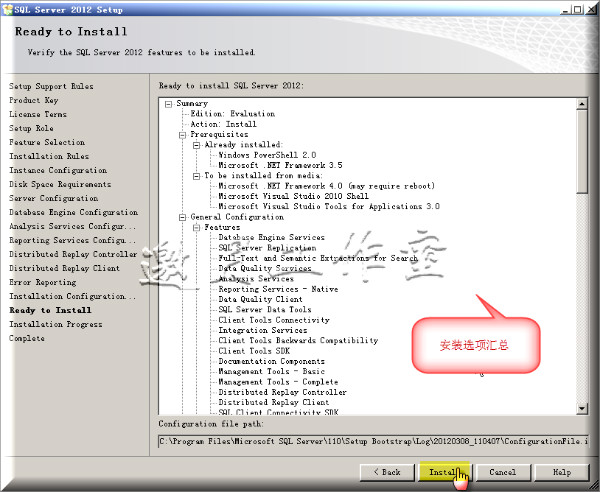
Task: Collapse the Summary tree node
Action: click(x=168, y=104)
